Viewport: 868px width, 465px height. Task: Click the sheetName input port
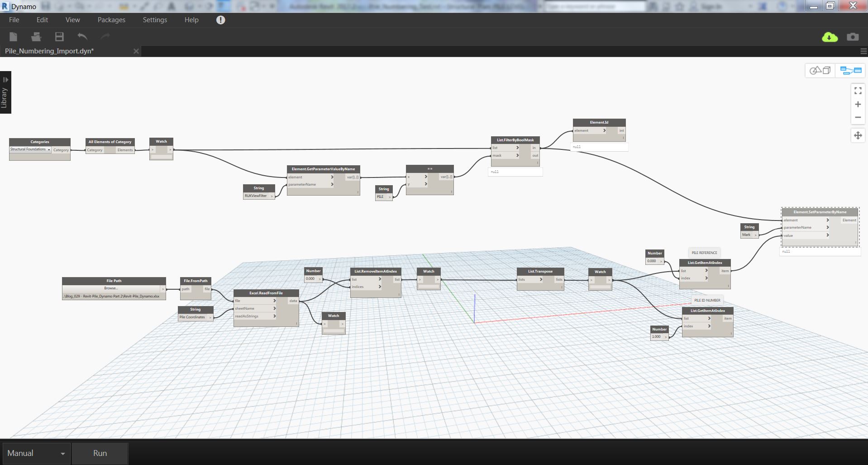click(x=255, y=308)
